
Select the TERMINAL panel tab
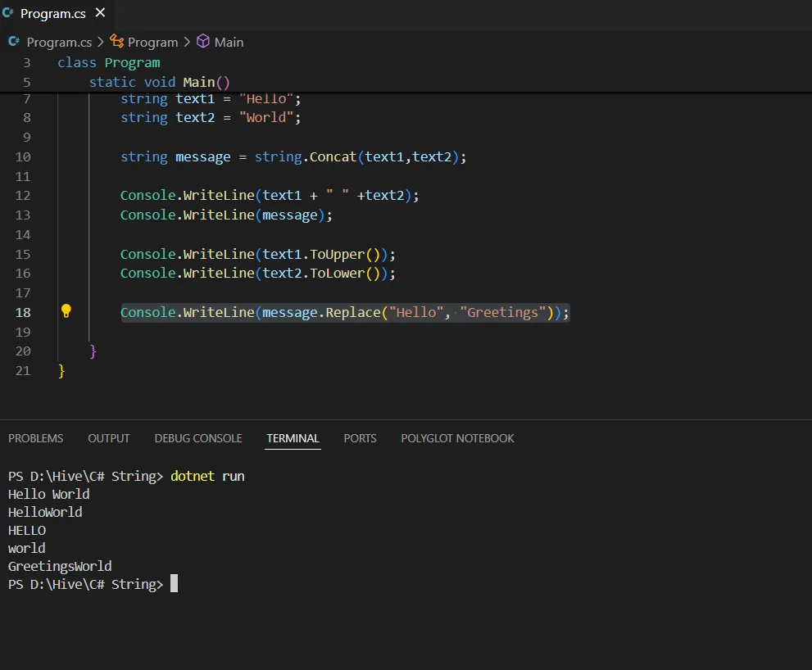pos(293,438)
